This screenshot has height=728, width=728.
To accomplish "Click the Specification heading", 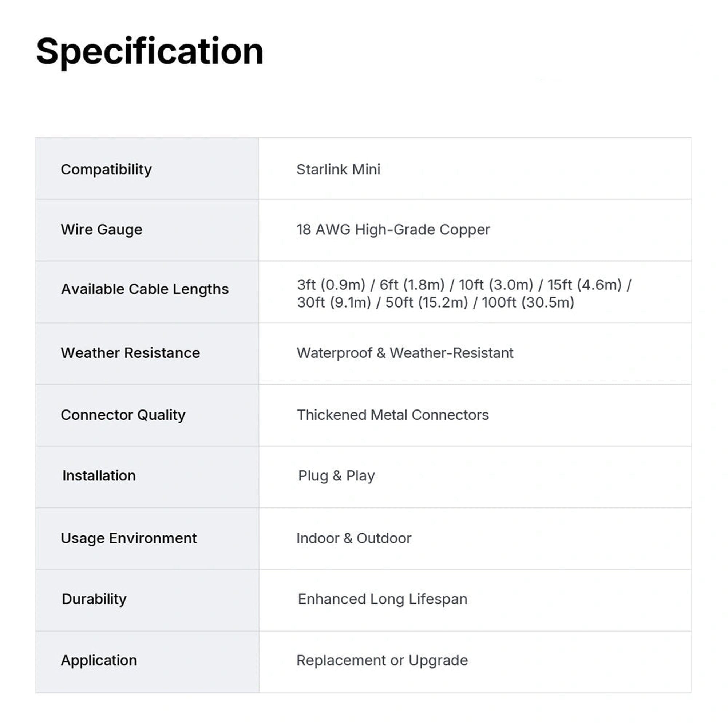I will coord(150,52).
